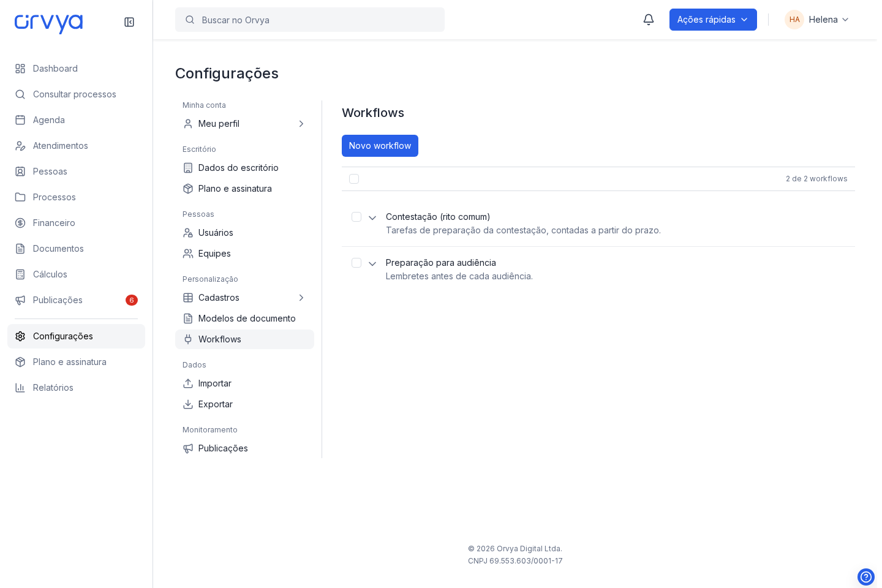Expand Cadastros submenu arrow
Screen dimensions: 882x588
(x=301, y=298)
